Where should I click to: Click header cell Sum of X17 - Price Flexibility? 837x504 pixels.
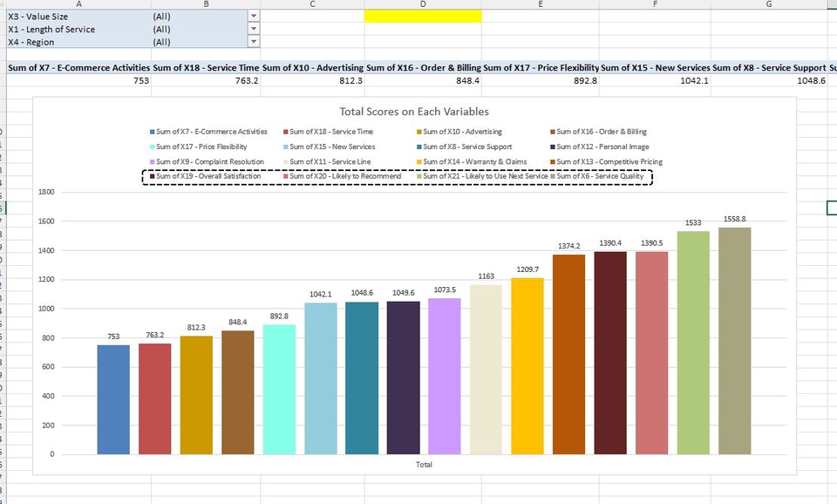(x=541, y=68)
